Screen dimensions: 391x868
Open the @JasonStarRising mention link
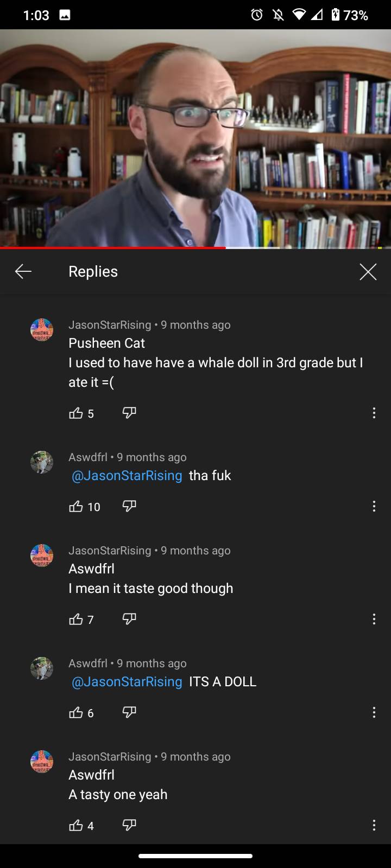tap(125, 476)
